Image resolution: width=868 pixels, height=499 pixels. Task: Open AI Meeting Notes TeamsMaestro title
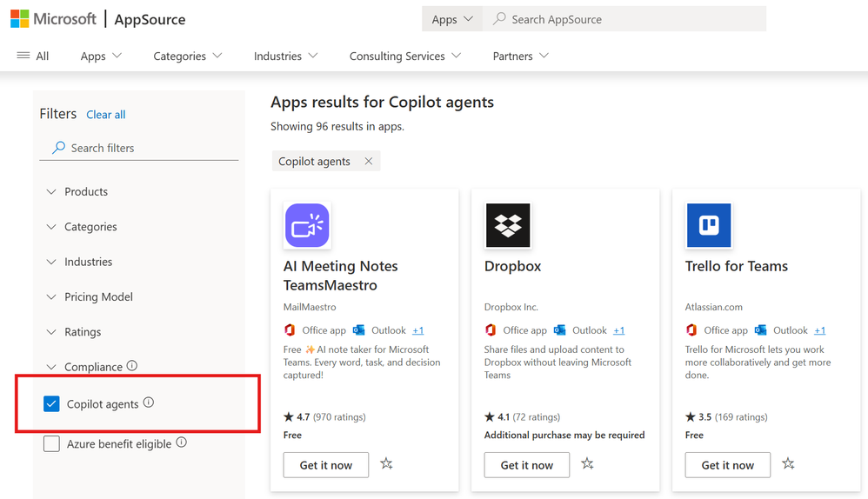click(x=340, y=276)
